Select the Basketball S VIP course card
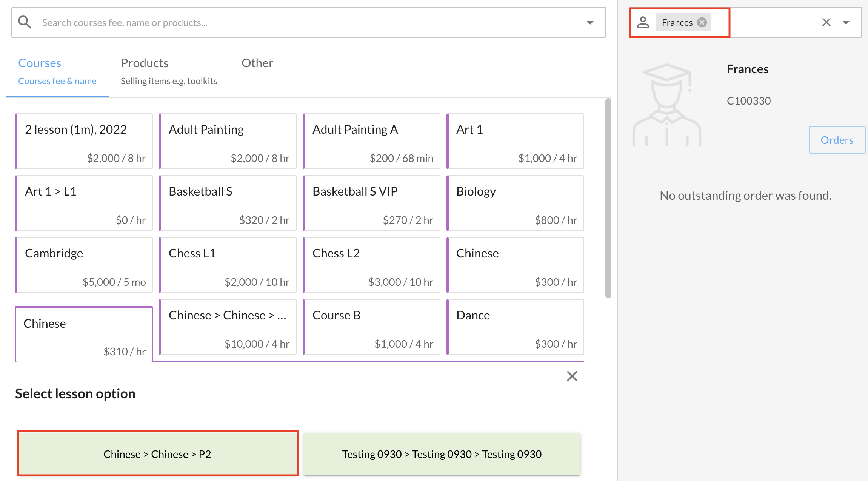Image resolution: width=868 pixels, height=481 pixels. (x=372, y=203)
